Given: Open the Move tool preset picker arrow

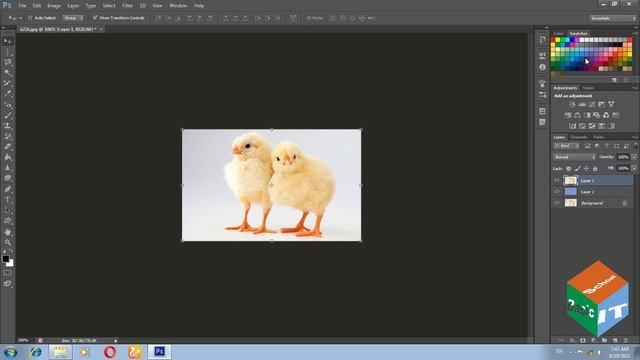Looking at the screenshot, I should coord(20,18).
